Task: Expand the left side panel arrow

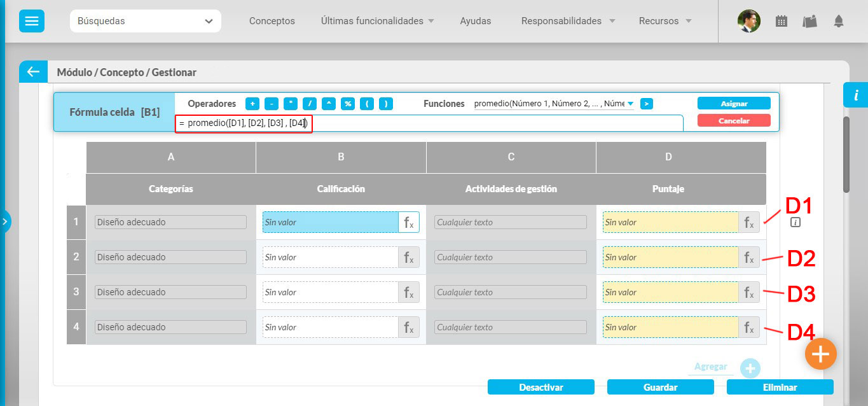Action: 5,221
